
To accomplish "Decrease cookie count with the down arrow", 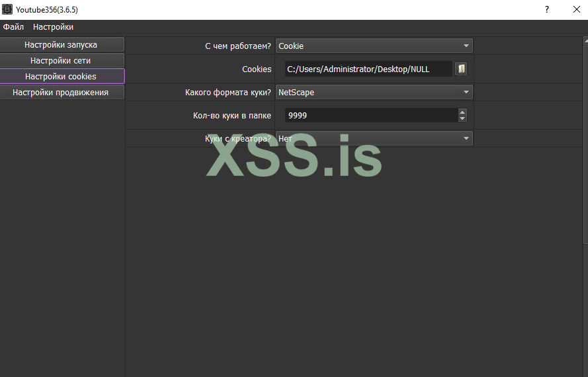I will [x=462, y=118].
